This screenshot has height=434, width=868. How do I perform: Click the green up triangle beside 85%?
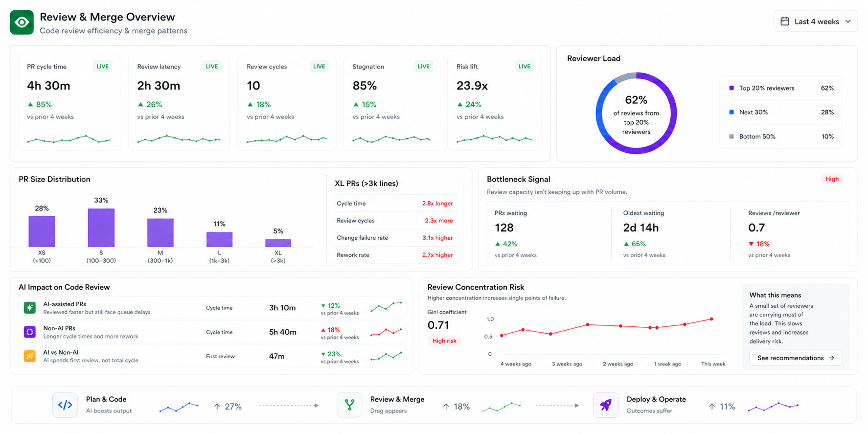tap(30, 104)
